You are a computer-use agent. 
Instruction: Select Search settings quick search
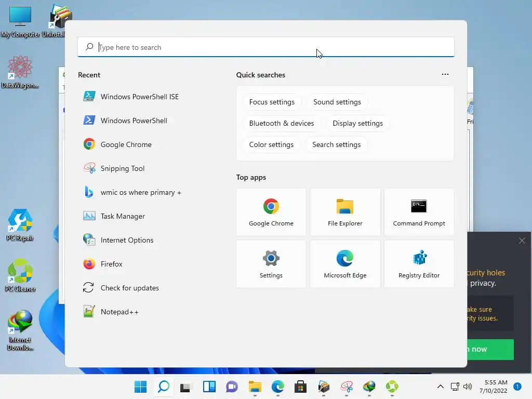[336, 144]
